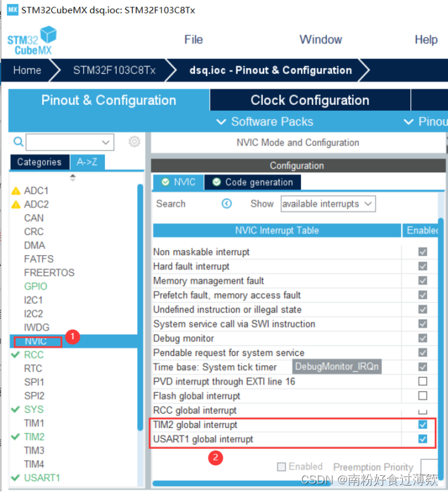Expand the Pinout dropdown at the right edge

point(425,122)
